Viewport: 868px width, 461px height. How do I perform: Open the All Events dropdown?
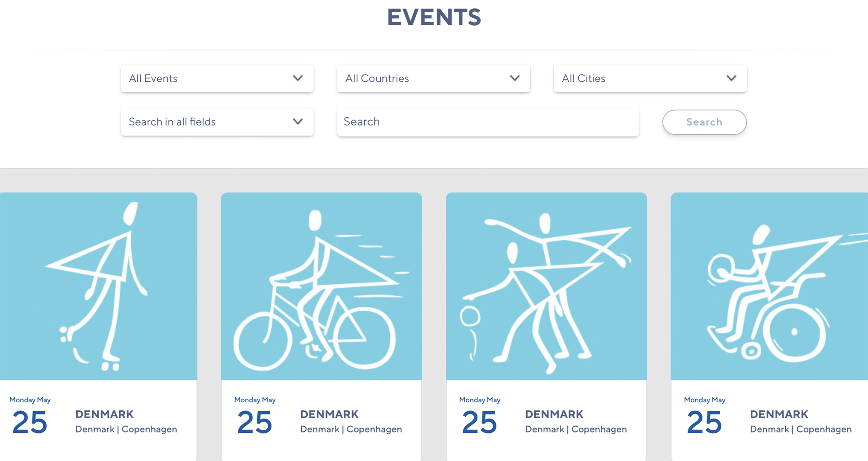point(217,79)
